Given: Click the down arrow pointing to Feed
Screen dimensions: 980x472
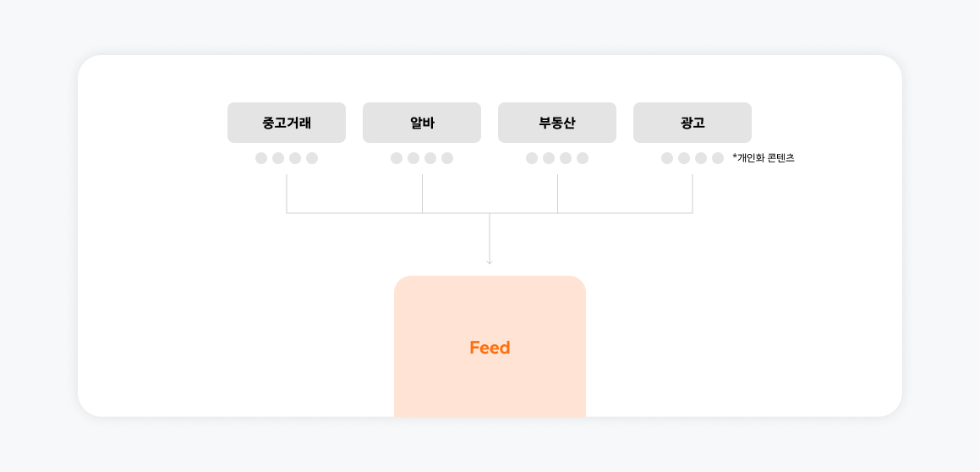Looking at the screenshot, I should tap(490, 260).
